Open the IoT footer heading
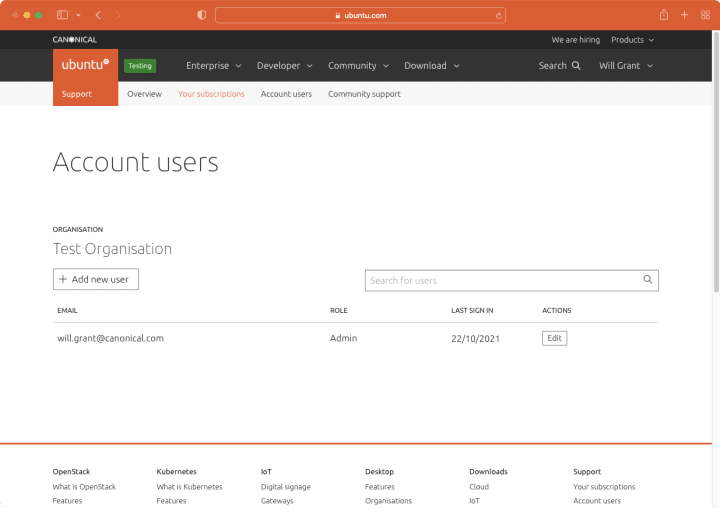 point(266,472)
